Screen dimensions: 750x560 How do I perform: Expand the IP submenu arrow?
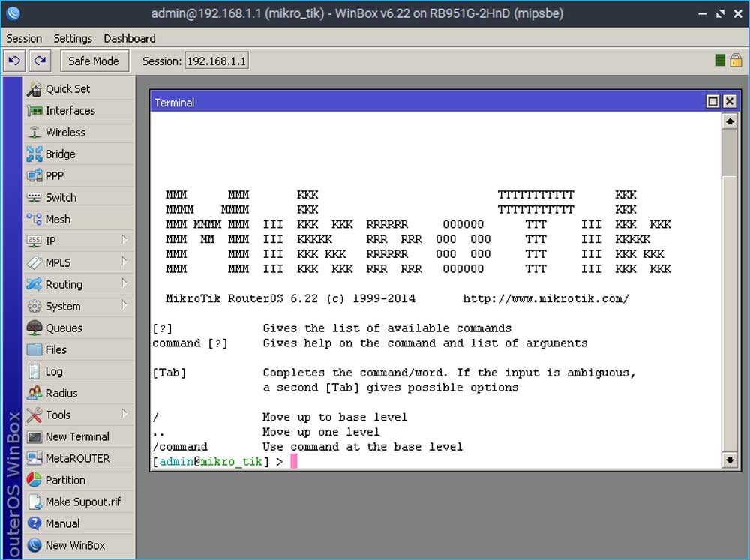click(x=124, y=240)
